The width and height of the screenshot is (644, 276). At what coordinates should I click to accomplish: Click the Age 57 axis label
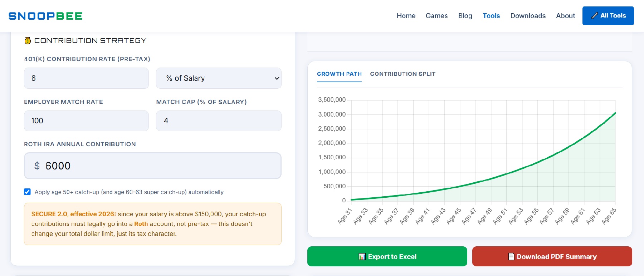click(547, 216)
